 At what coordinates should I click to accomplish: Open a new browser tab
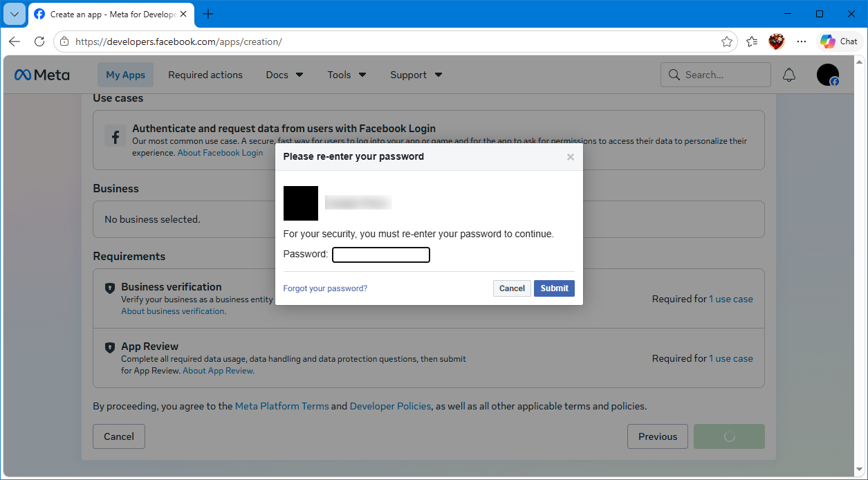208,14
